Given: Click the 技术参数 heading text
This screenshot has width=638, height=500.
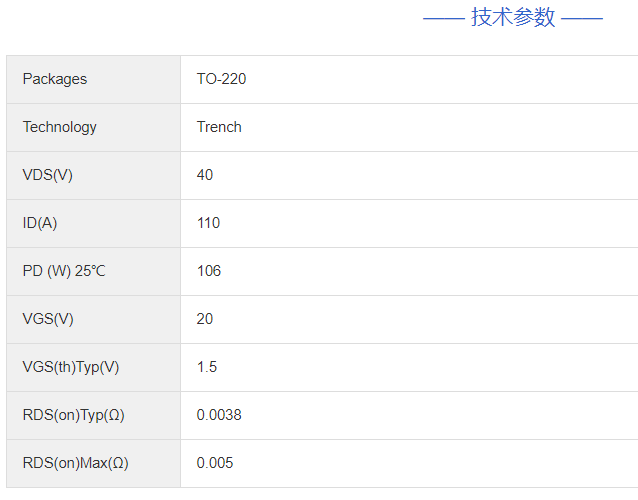Looking at the screenshot, I should 513,18.
